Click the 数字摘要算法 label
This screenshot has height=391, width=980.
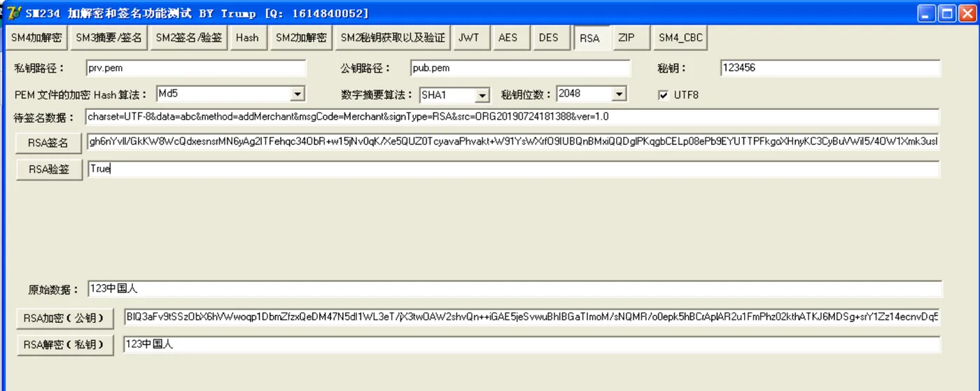click(377, 94)
